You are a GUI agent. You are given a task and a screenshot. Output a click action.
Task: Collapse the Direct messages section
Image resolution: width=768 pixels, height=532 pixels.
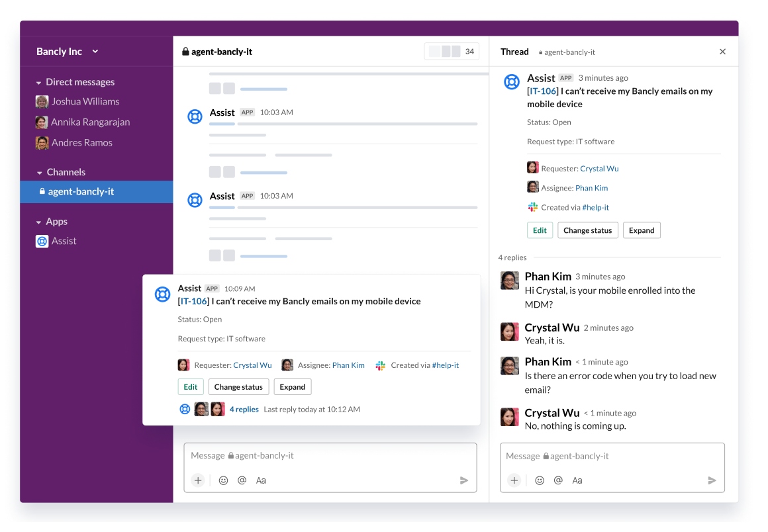[x=38, y=81]
